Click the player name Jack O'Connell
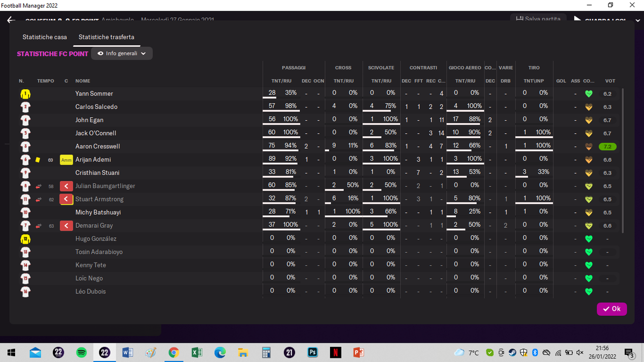Screen dimensions: 644x362 point(96,133)
